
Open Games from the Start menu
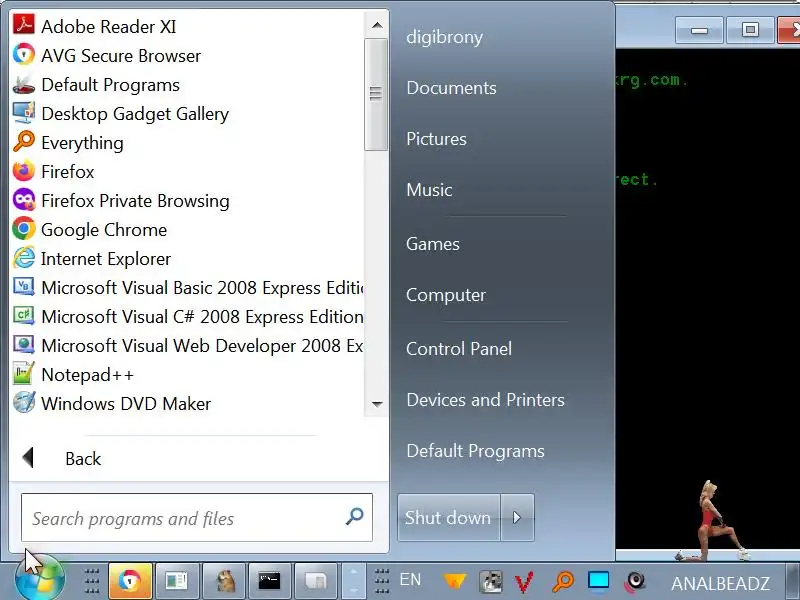tap(433, 244)
